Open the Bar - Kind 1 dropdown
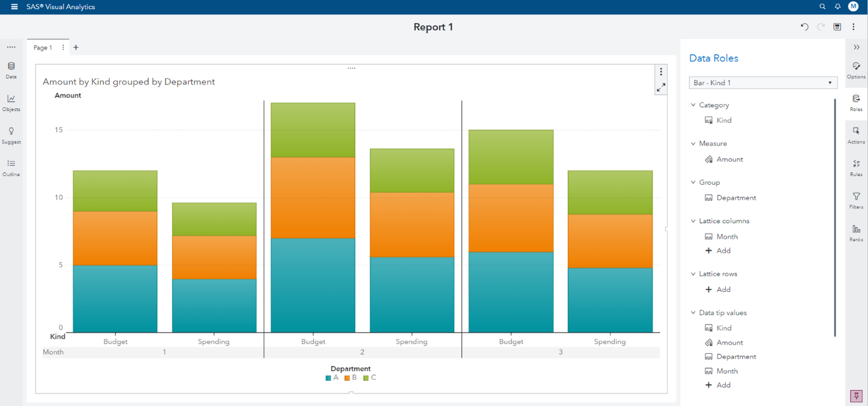 [763, 82]
